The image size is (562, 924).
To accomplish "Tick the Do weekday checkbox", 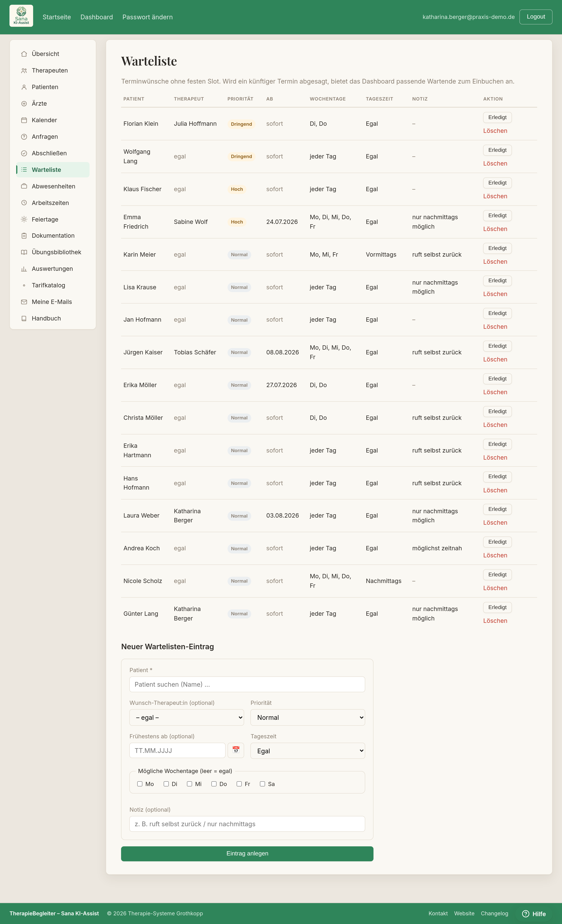I will (214, 784).
